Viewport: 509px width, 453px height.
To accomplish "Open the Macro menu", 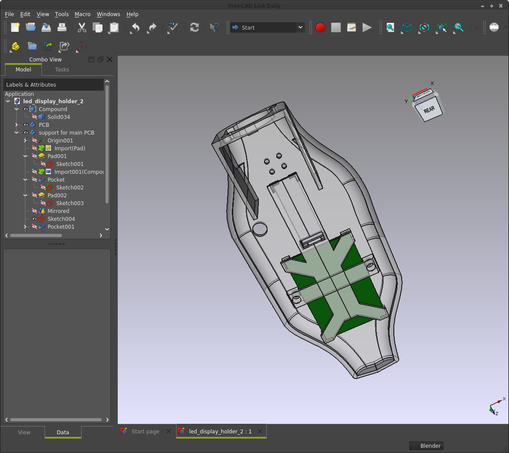I will 82,14.
